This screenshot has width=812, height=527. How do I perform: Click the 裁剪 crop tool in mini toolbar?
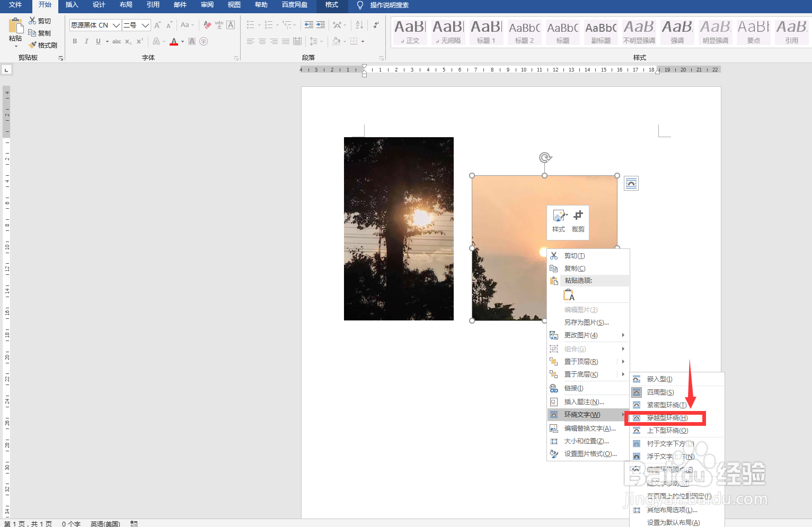578,221
